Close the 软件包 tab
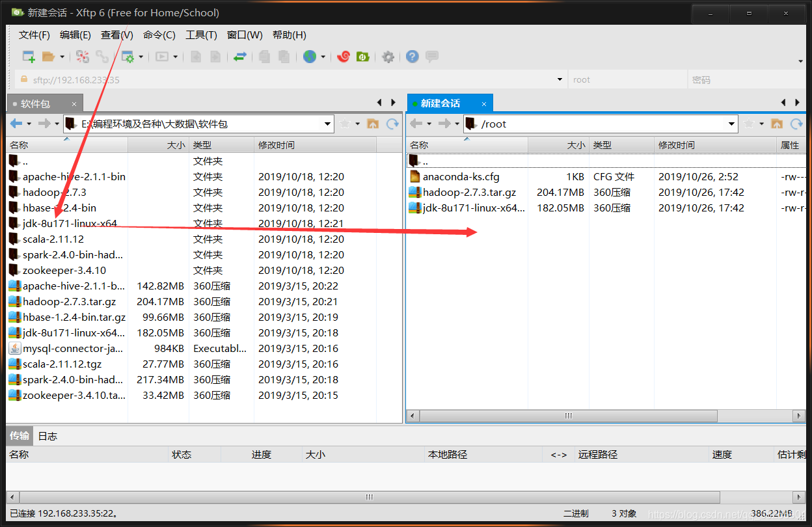This screenshot has height=527, width=812. 74,103
